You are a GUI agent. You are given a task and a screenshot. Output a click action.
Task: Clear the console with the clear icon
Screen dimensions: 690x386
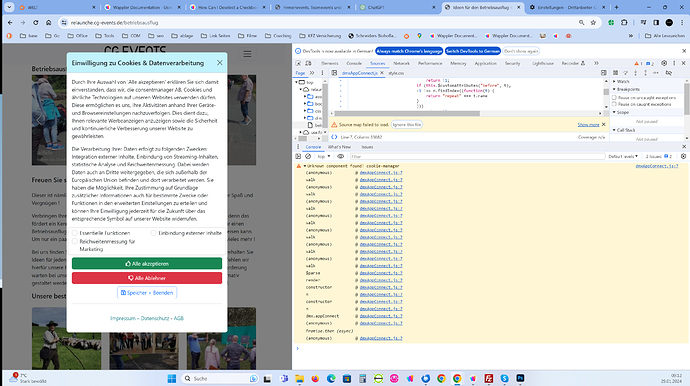click(x=308, y=156)
